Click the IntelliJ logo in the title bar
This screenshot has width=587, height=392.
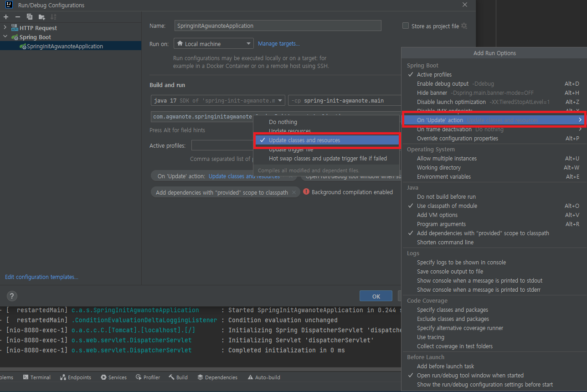tap(9, 5)
